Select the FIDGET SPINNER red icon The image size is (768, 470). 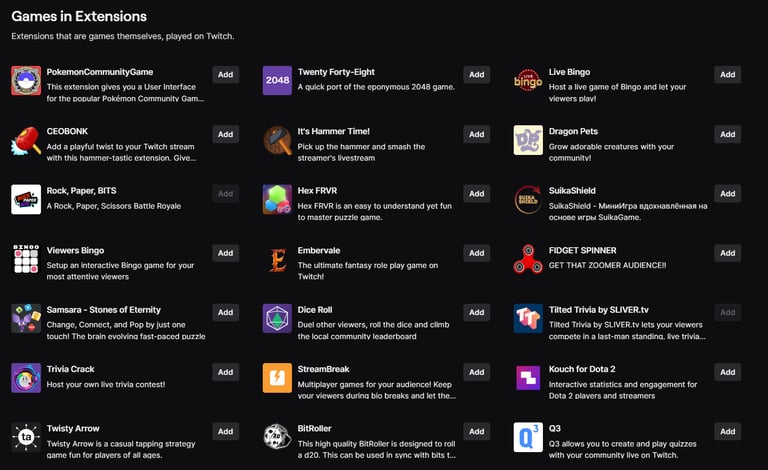528,259
